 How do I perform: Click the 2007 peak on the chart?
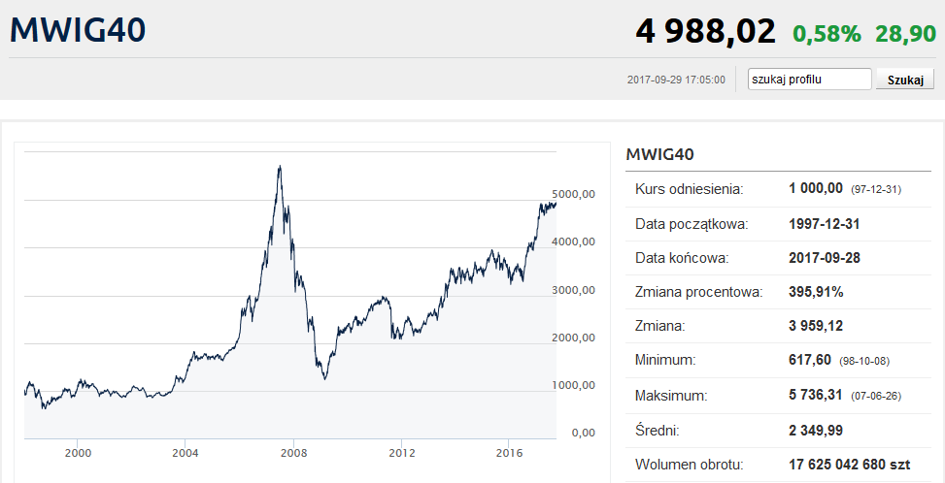click(x=279, y=168)
